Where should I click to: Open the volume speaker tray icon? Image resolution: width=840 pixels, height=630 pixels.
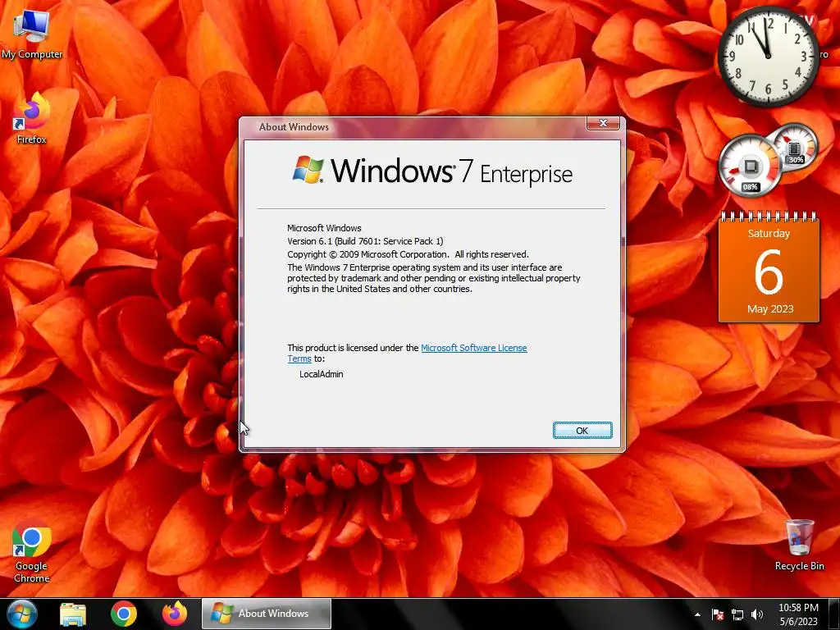coord(757,614)
